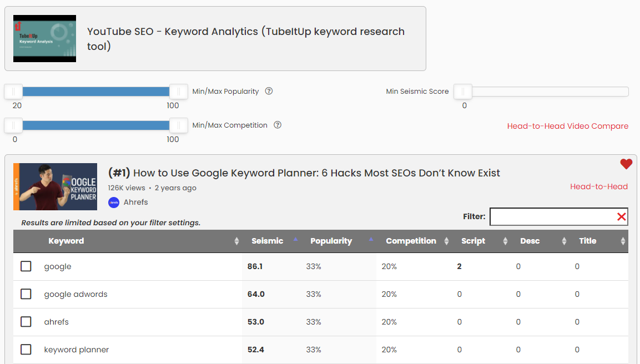
Task: Clear the filter with the red X
Action: coord(621,217)
